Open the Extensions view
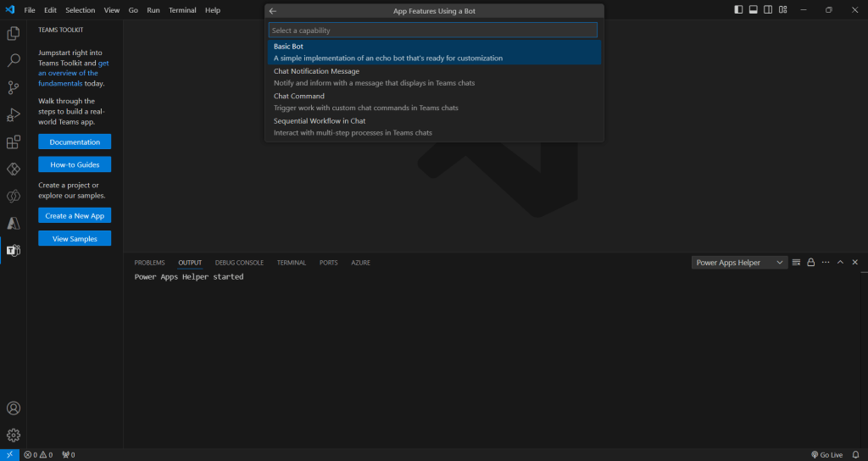The width and height of the screenshot is (868, 461). (x=14, y=142)
